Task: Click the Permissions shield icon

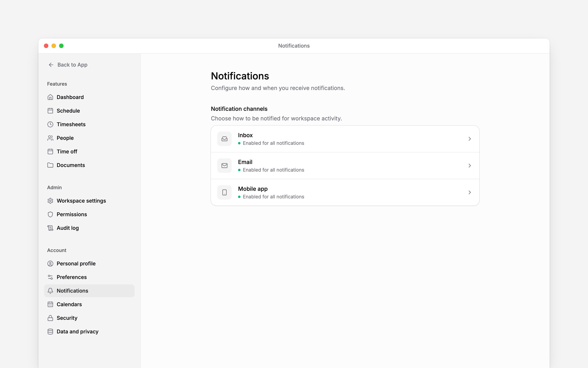Action: (50, 214)
